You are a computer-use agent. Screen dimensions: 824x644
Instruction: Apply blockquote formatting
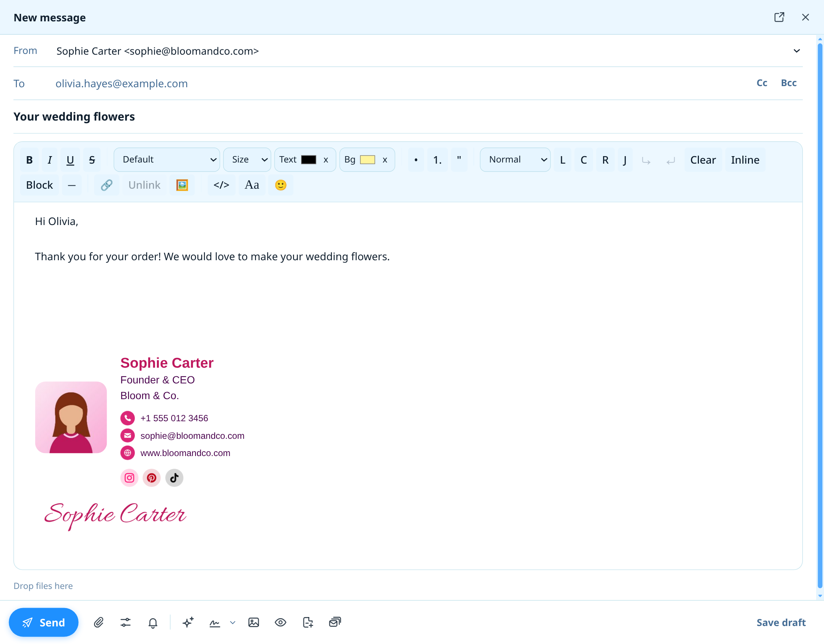[x=459, y=160]
